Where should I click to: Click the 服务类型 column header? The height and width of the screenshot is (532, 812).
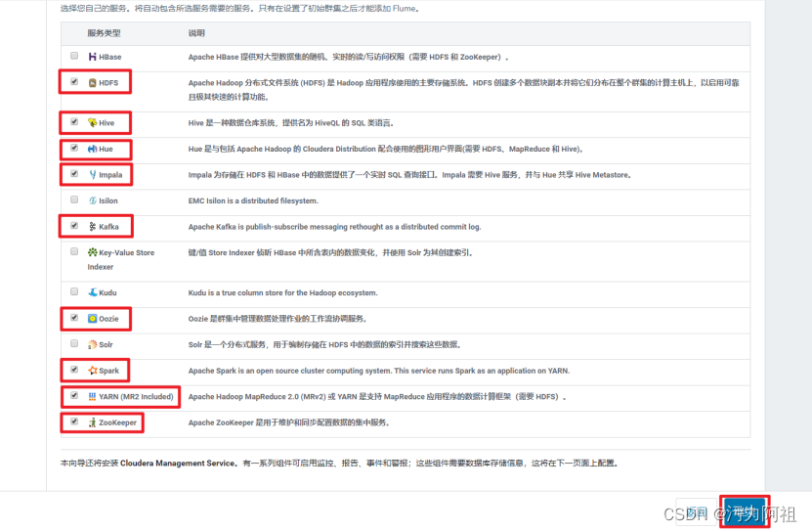104,33
